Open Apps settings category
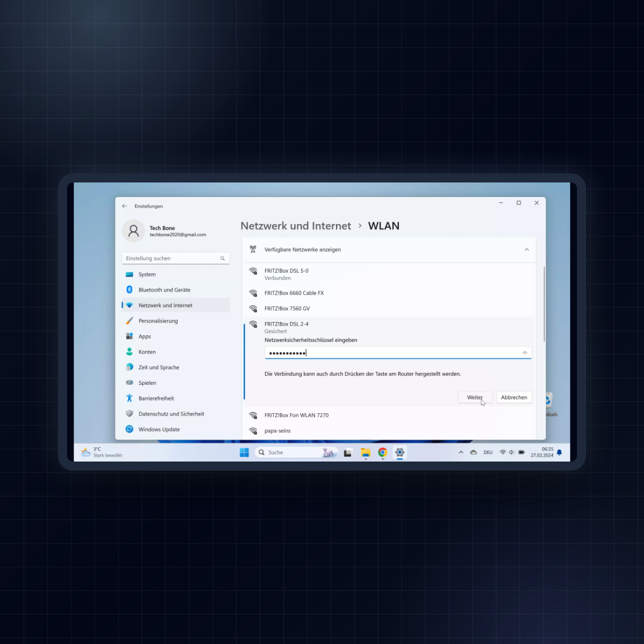Image resolution: width=644 pixels, height=644 pixels. point(175,336)
